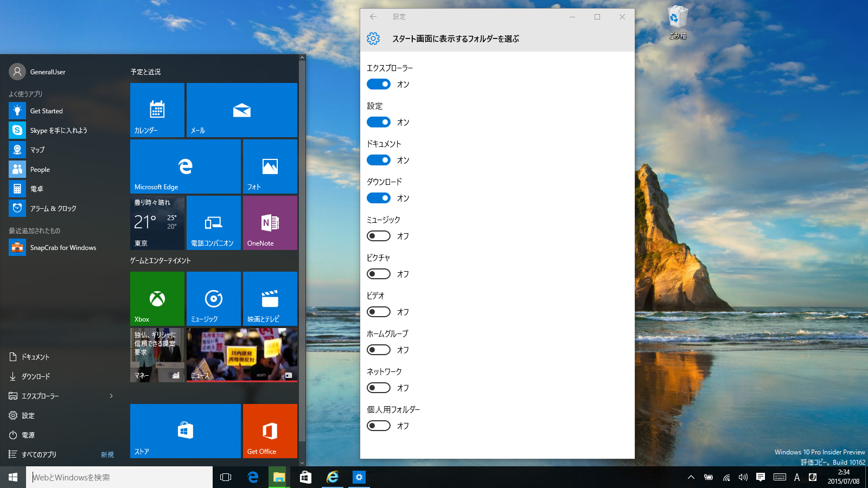Open the Xbox tile
The height and width of the screenshot is (488, 868).
tap(157, 299)
